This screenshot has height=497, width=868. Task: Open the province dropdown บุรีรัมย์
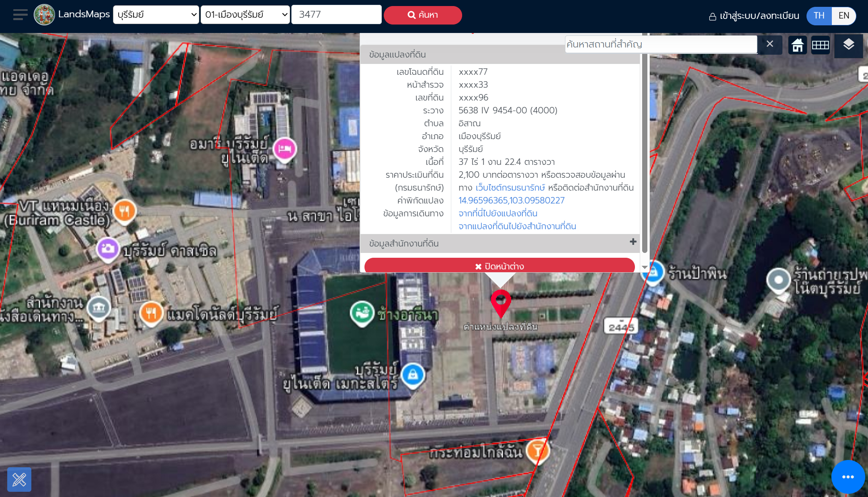[156, 15]
